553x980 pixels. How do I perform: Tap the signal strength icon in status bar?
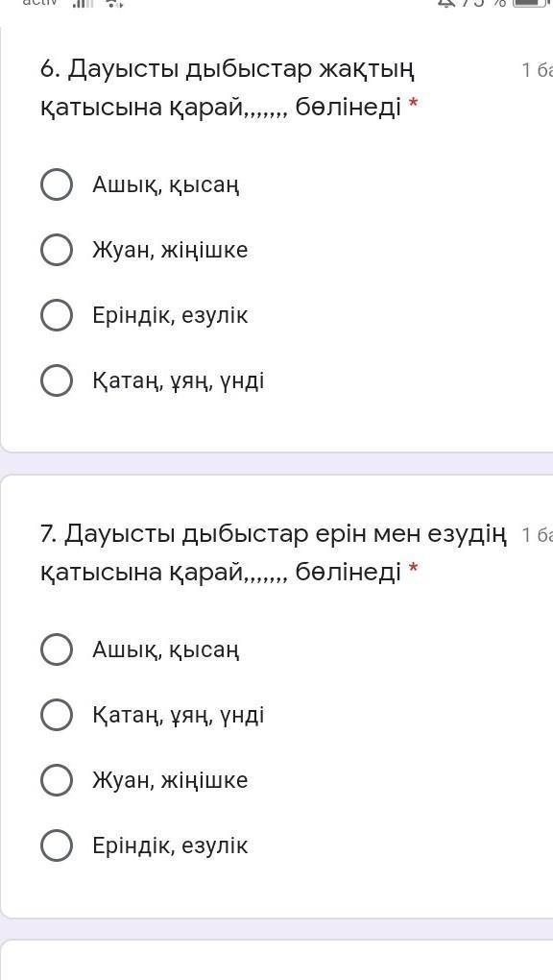pyautogui.click(x=84, y=3)
